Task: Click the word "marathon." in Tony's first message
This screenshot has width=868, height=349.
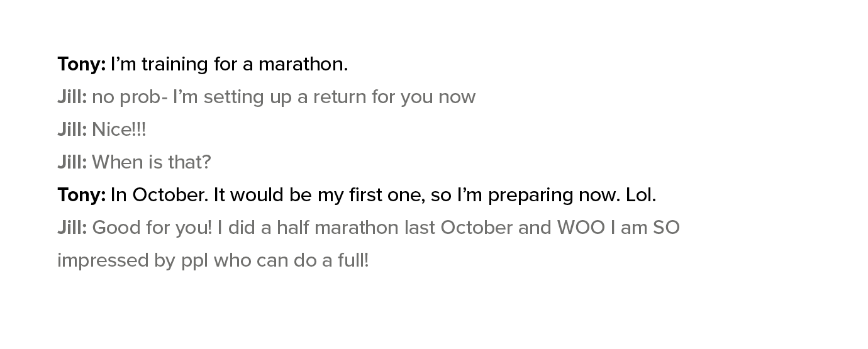Action: click(x=303, y=65)
